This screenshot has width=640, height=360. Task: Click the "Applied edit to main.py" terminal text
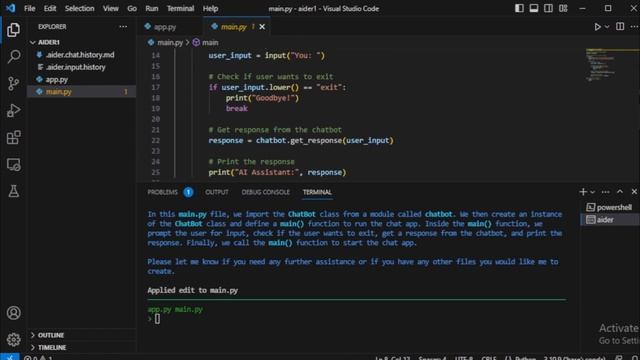[193, 291]
